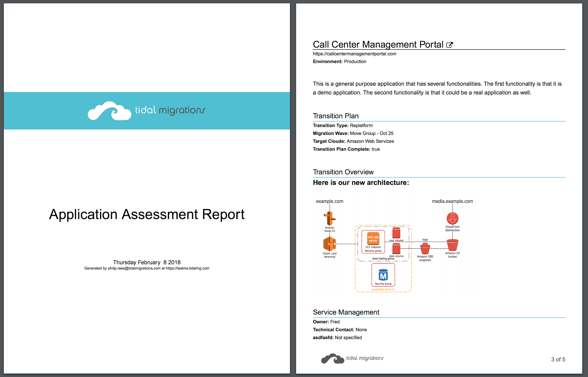Image resolution: width=588 pixels, height=377 pixels.
Task: Select the Owner: Fred line
Action: [326, 322]
